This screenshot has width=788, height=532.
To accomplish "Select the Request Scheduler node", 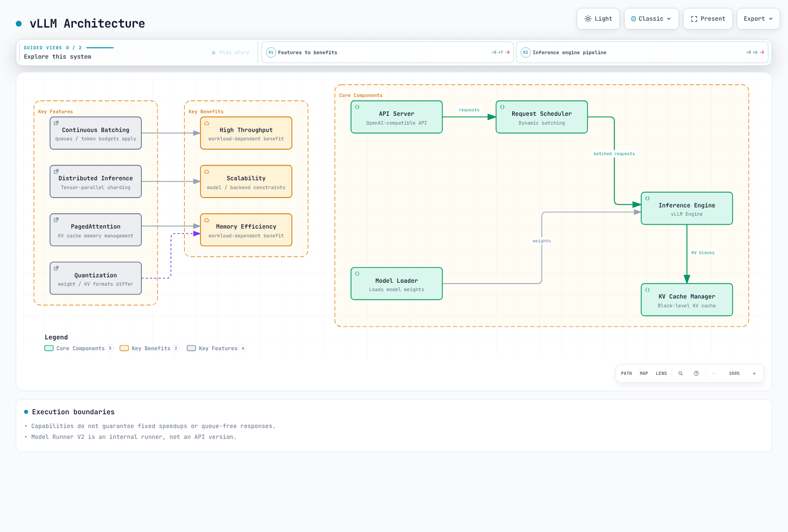I will pos(542,117).
